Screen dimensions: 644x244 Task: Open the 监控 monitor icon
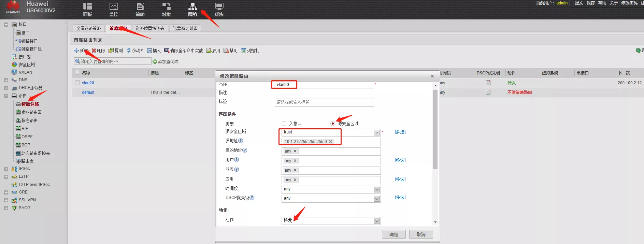click(x=114, y=6)
